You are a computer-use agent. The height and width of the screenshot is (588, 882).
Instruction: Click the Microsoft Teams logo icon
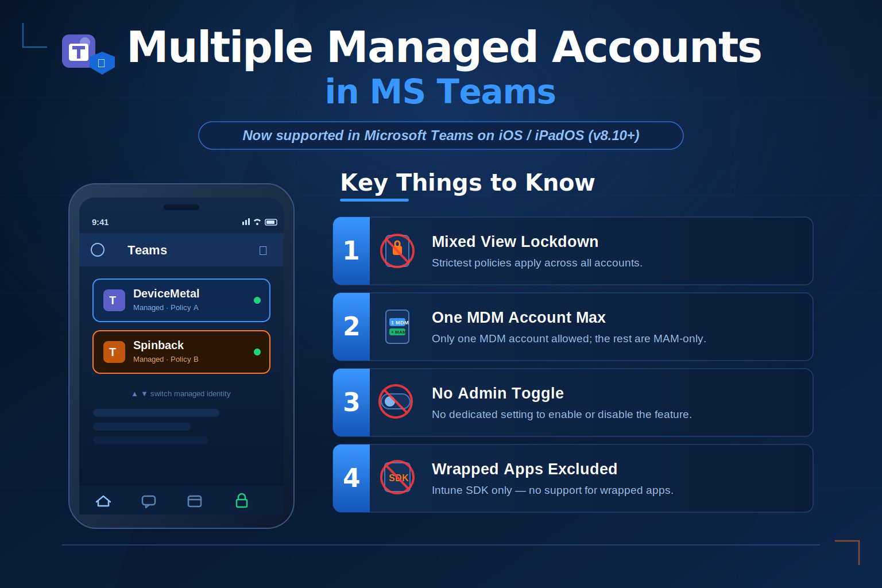click(x=79, y=51)
